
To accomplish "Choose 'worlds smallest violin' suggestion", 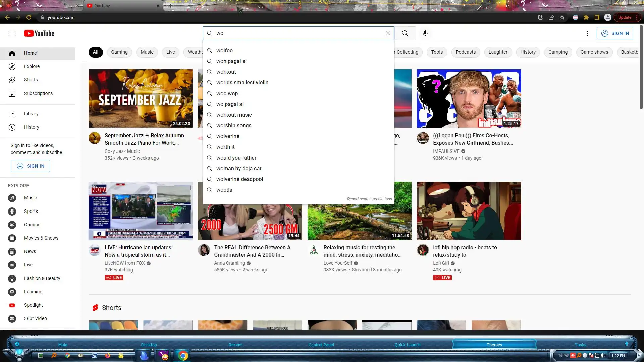I will pyautogui.click(x=242, y=82).
